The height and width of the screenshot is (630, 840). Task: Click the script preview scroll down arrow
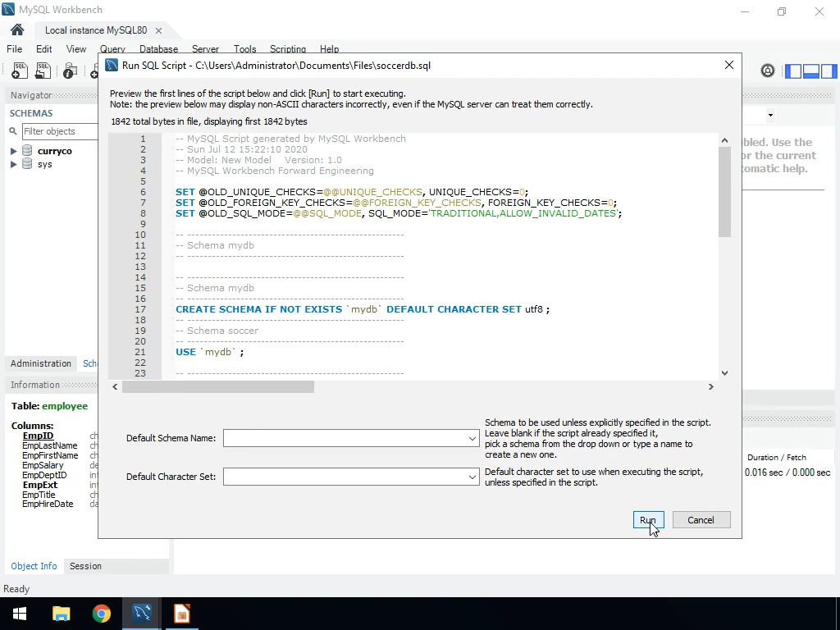point(725,373)
